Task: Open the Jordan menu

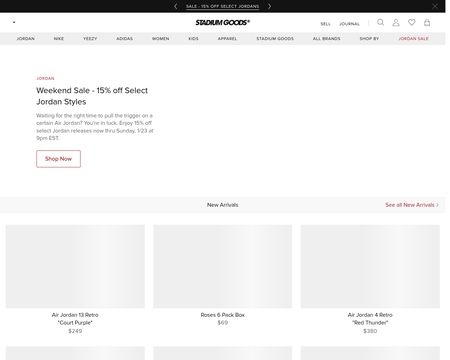Action: coord(26,39)
